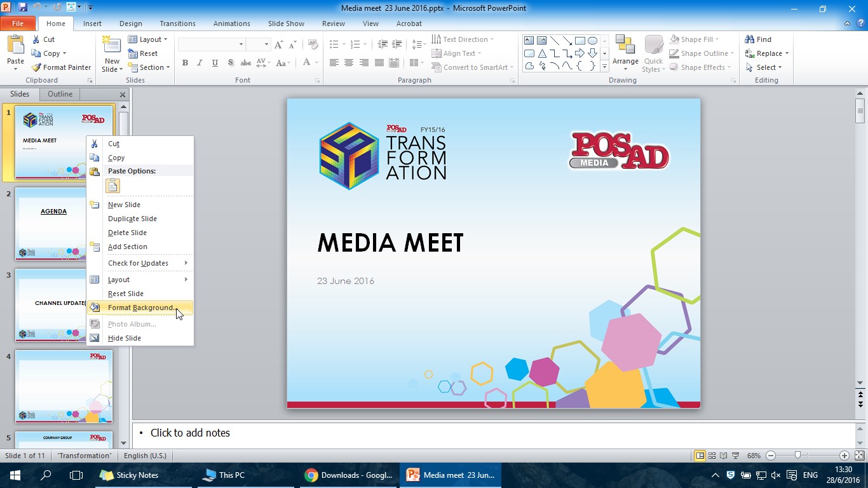868x488 pixels.
Task: Click the Numbering list icon
Action: (355, 44)
